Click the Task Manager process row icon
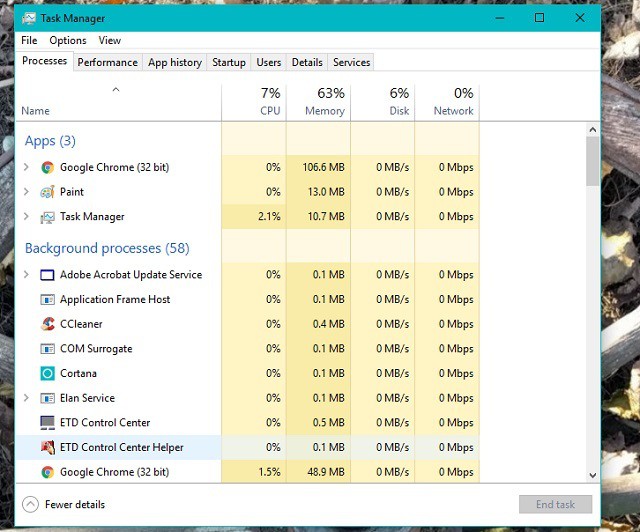 [x=47, y=217]
